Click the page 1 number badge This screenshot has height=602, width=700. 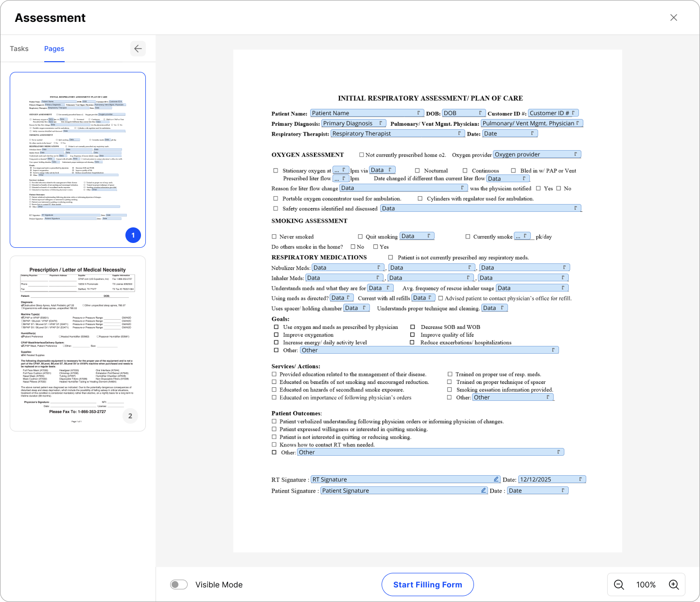[x=133, y=235]
